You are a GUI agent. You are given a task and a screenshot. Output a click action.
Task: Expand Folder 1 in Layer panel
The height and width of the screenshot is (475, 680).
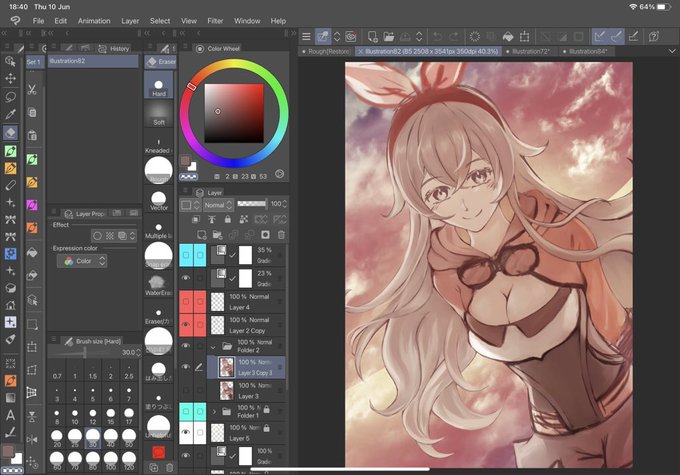(214, 411)
